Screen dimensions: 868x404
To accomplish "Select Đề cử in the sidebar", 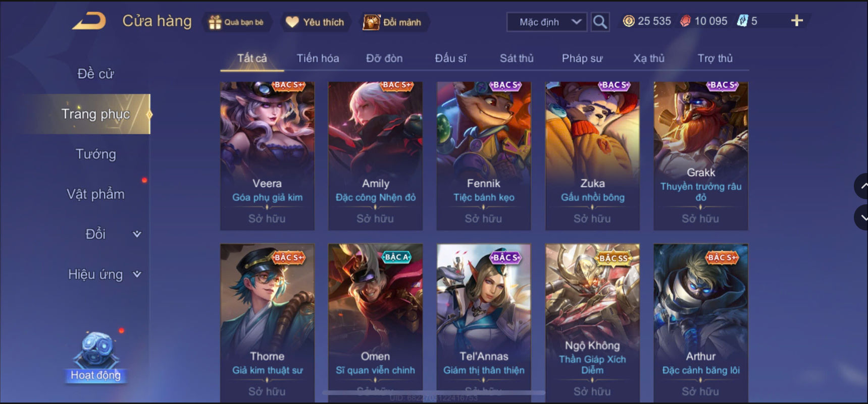I will 95,74.
